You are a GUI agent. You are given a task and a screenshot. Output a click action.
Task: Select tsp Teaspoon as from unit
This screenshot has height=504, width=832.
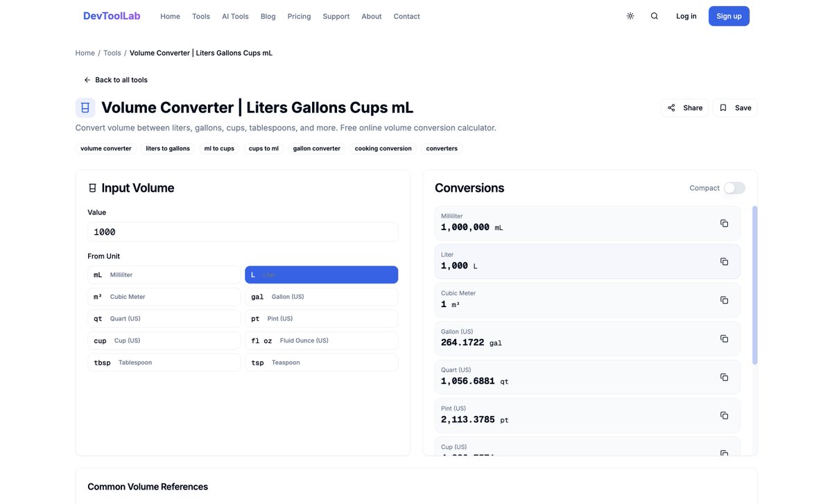(322, 363)
